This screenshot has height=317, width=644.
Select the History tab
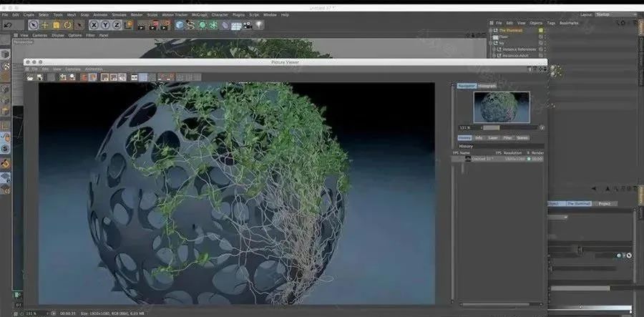coord(464,138)
